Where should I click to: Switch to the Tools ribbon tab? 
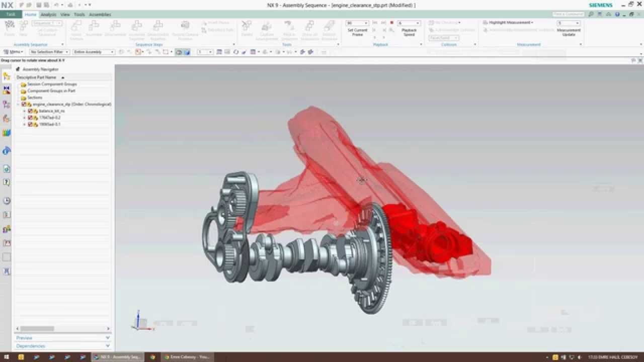coord(79,15)
